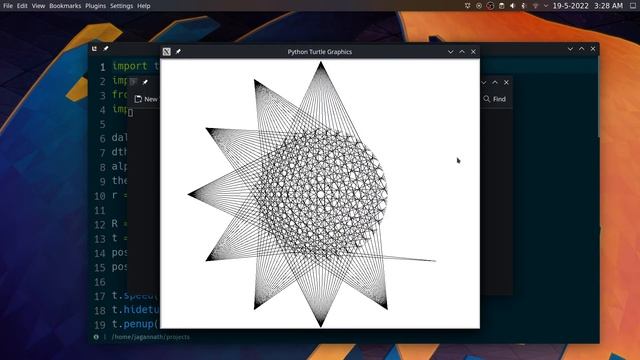Image resolution: width=640 pixels, height=360 pixels.
Task: Click the /home/jagannath/projects path in status bar
Action: [151, 337]
